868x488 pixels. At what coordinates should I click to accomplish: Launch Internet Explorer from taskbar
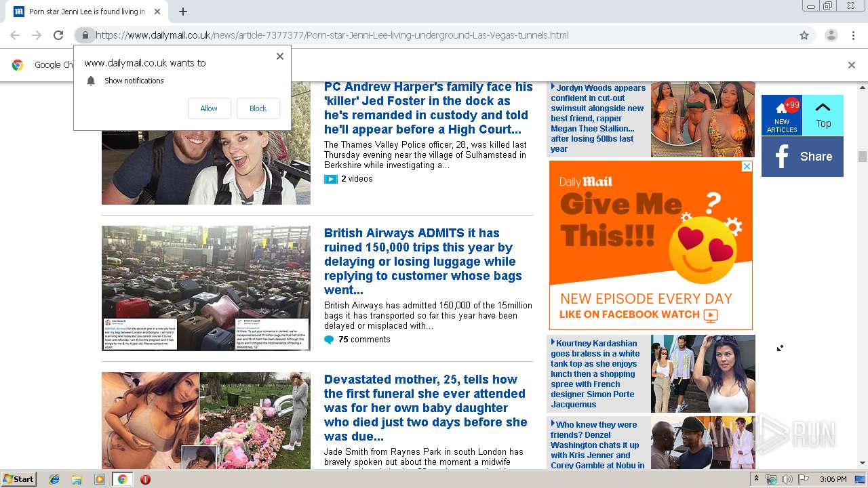coord(54,479)
